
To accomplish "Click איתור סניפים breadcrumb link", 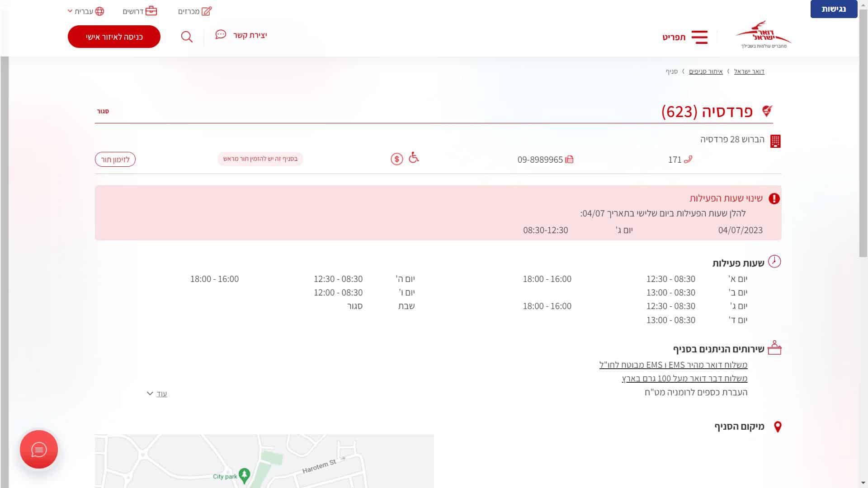I will click(x=706, y=71).
